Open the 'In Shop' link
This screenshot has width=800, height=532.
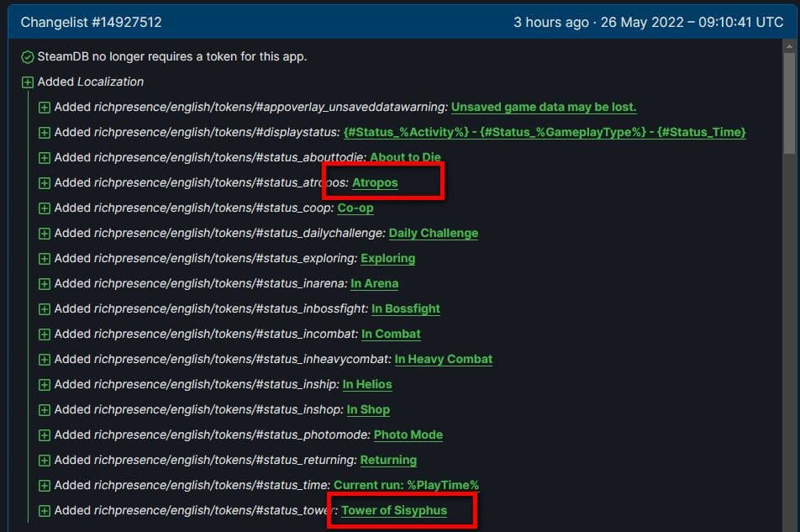click(x=368, y=410)
